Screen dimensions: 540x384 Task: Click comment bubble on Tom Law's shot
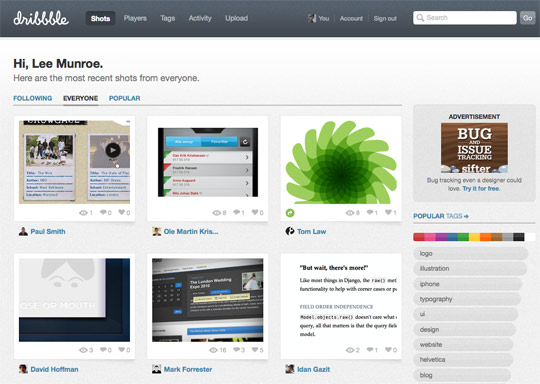click(x=370, y=212)
